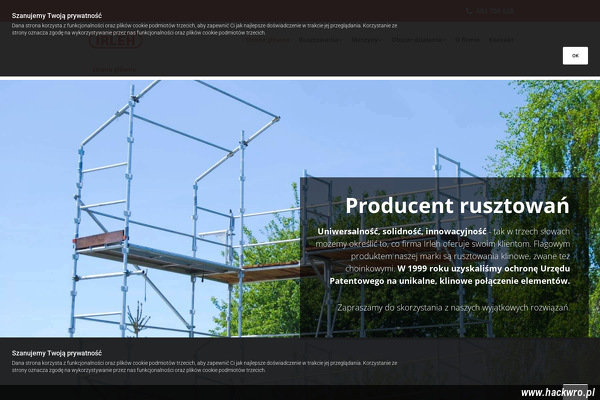This screenshot has width=600, height=400.
Task: Accept the cookie notice with OK button
Action: click(x=575, y=56)
